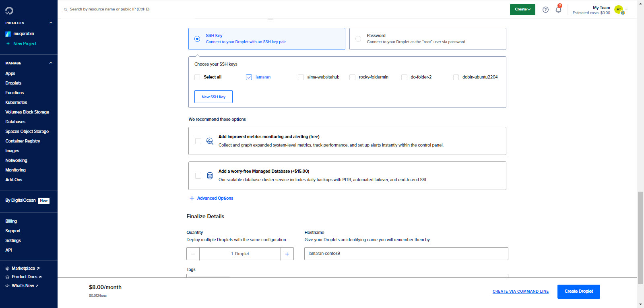Click the Hostname input field
Viewport: 644px width, 308px height.
(x=406, y=254)
